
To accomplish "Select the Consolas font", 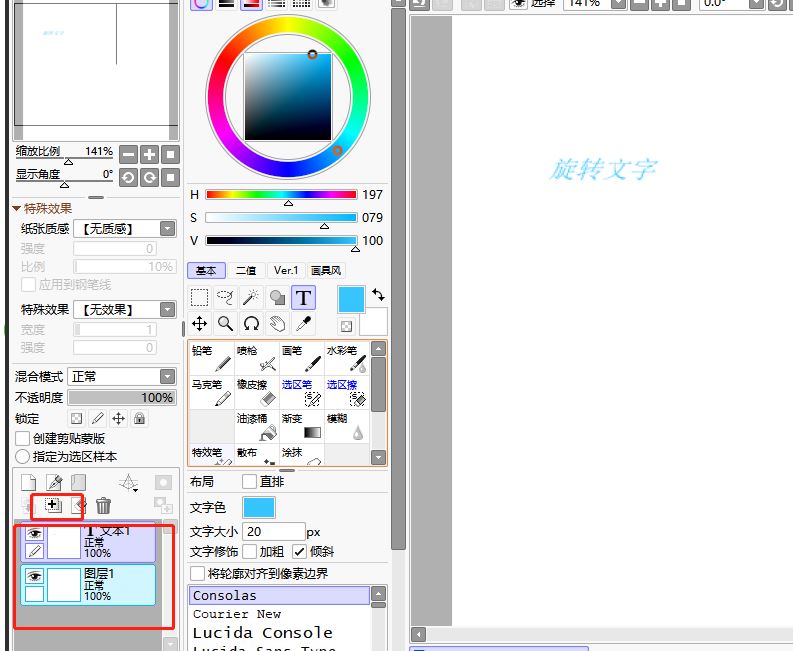I will [279, 595].
